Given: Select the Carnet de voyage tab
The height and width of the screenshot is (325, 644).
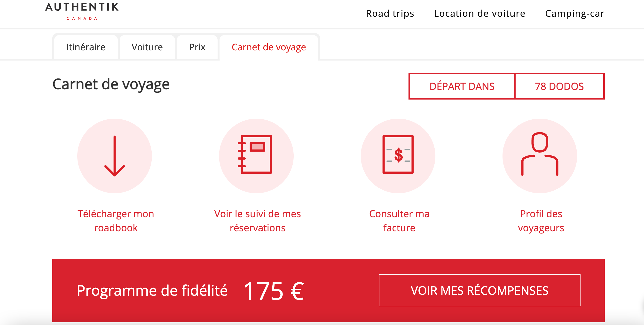Looking at the screenshot, I should 269,47.
